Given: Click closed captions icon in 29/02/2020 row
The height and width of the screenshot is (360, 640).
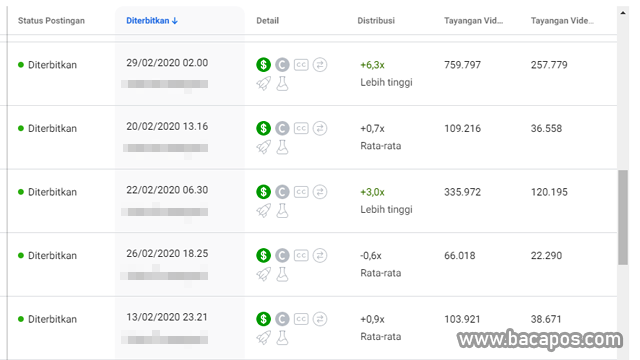Looking at the screenshot, I should point(301,64).
